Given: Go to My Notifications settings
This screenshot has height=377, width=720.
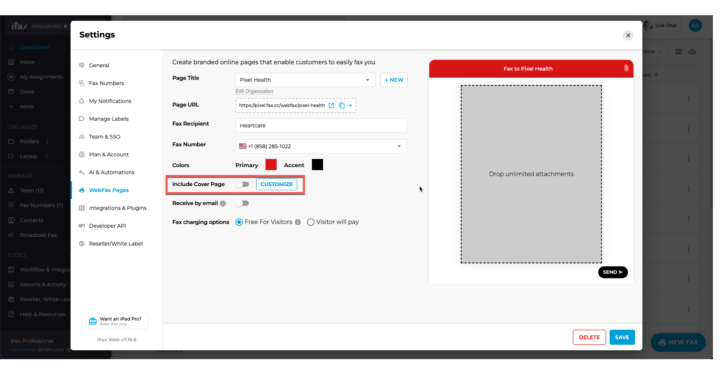Looking at the screenshot, I should click(110, 101).
